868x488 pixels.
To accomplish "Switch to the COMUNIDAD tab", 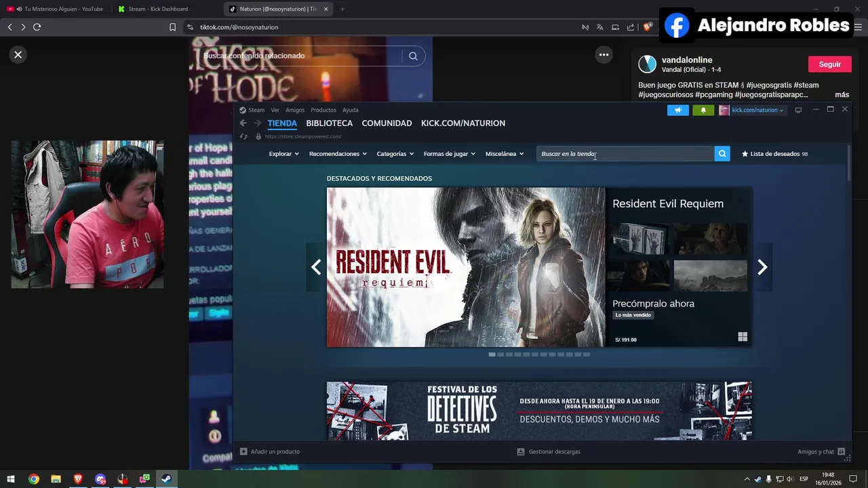I will tap(387, 123).
